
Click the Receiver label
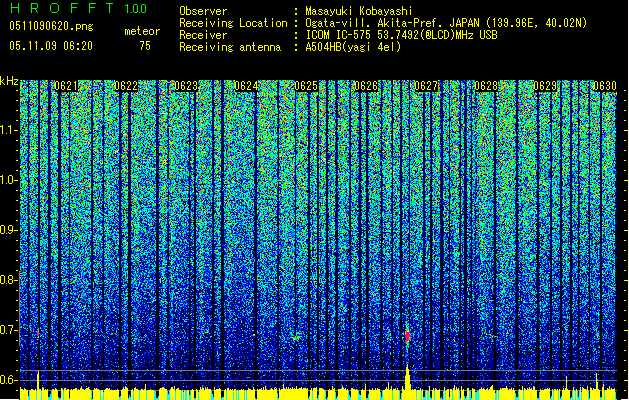[203, 35]
